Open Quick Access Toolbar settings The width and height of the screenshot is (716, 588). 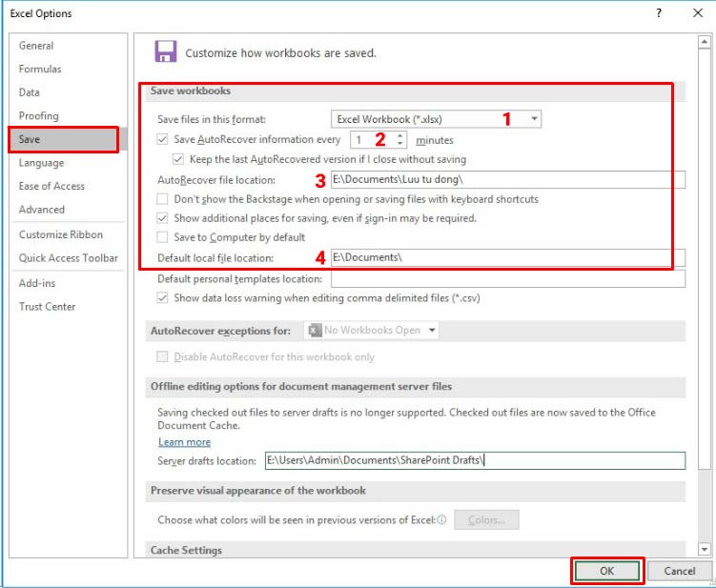point(69,258)
